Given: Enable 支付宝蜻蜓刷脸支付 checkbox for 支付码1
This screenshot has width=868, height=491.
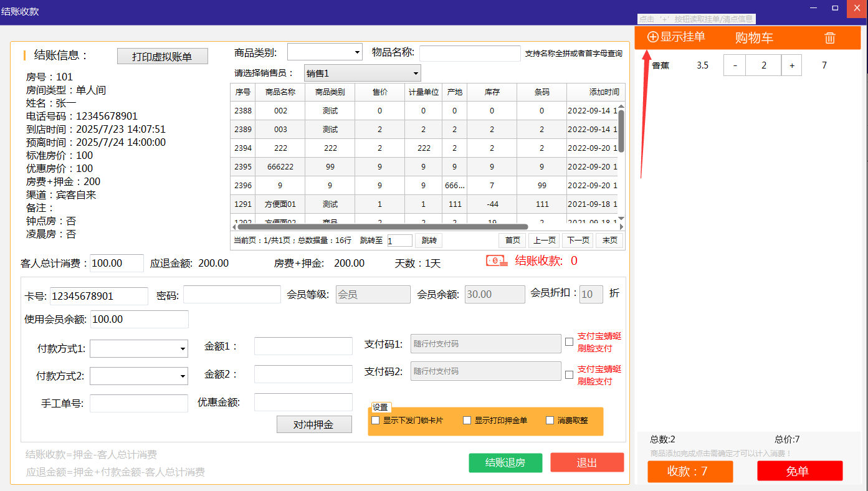Looking at the screenshot, I should [x=569, y=342].
